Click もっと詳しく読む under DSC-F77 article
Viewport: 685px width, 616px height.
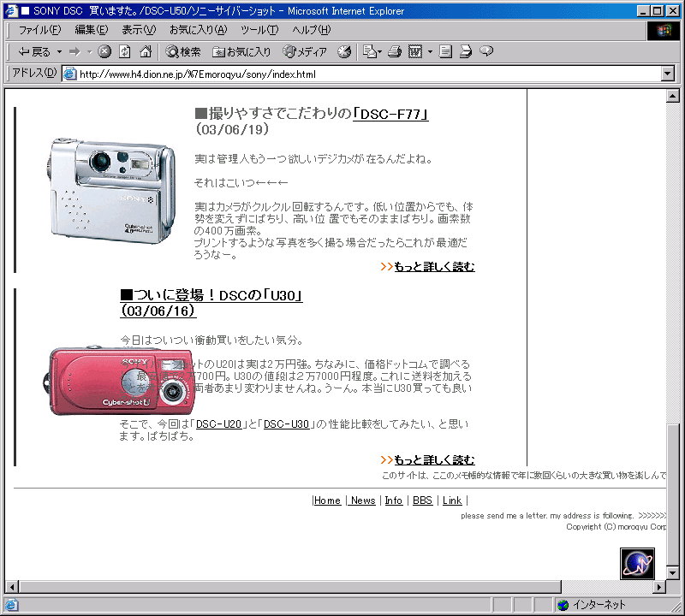(434, 266)
